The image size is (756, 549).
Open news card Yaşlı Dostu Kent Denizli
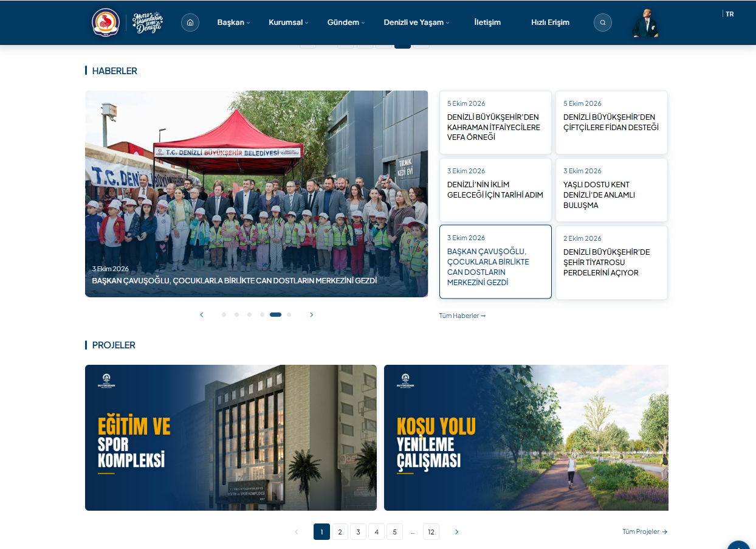pyautogui.click(x=611, y=190)
